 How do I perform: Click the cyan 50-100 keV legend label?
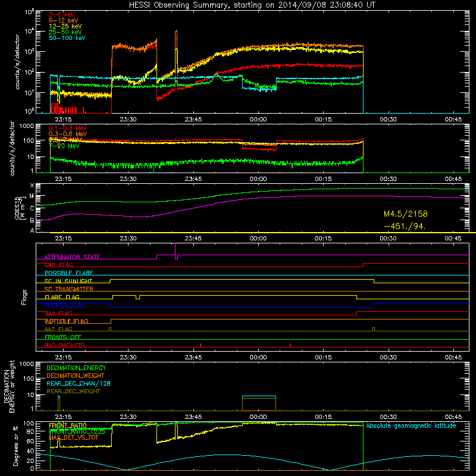(x=67, y=37)
